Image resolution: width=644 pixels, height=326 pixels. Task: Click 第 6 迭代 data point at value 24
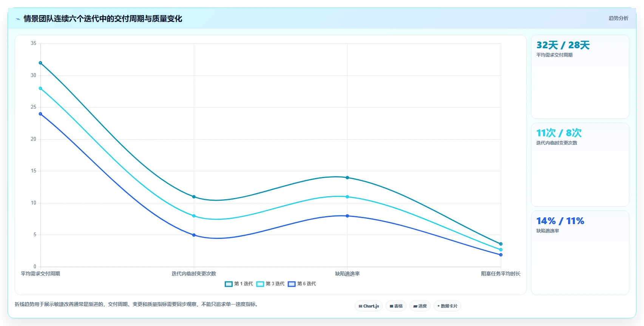point(40,114)
